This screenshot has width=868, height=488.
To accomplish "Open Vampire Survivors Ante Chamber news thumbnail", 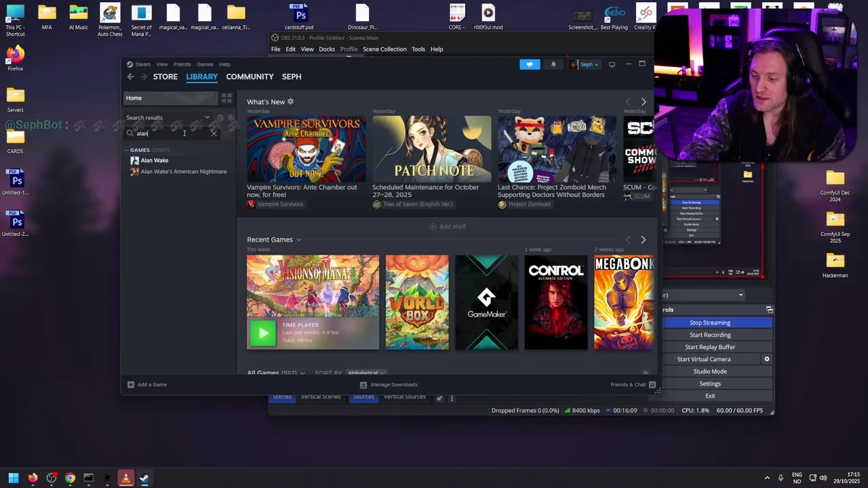I will (x=307, y=148).
